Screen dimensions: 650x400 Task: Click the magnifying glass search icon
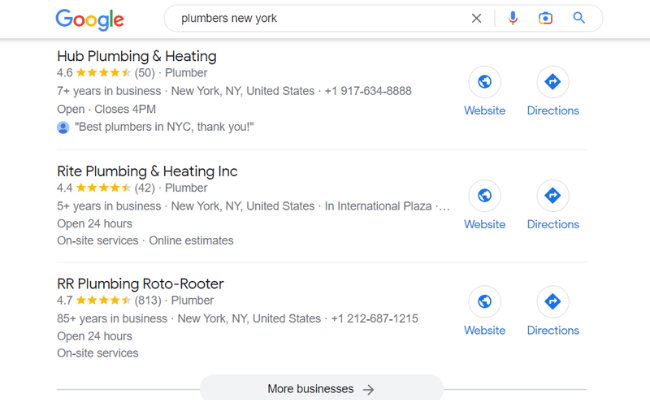[579, 18]
